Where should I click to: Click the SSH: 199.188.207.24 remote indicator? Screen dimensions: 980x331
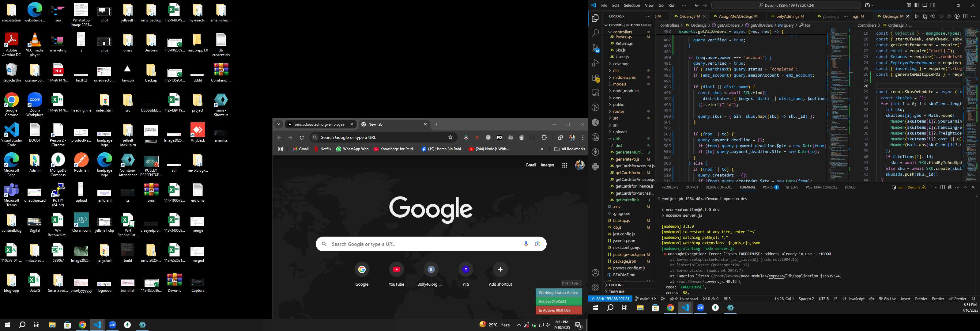pos(610,299)
